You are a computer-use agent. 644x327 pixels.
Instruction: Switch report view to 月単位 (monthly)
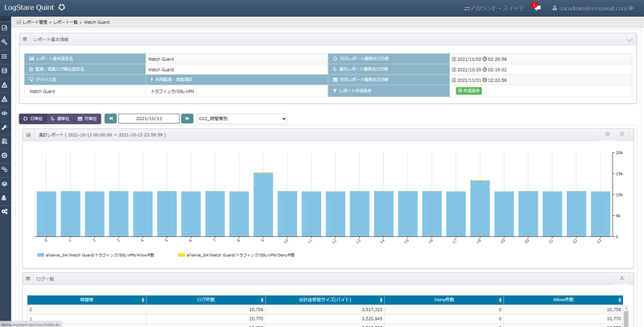(x=87, y=118)
